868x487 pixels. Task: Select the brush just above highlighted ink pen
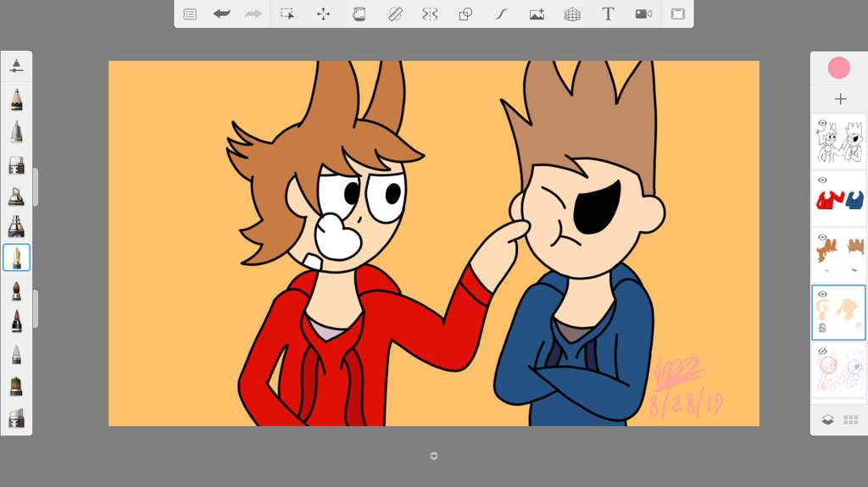17,226
